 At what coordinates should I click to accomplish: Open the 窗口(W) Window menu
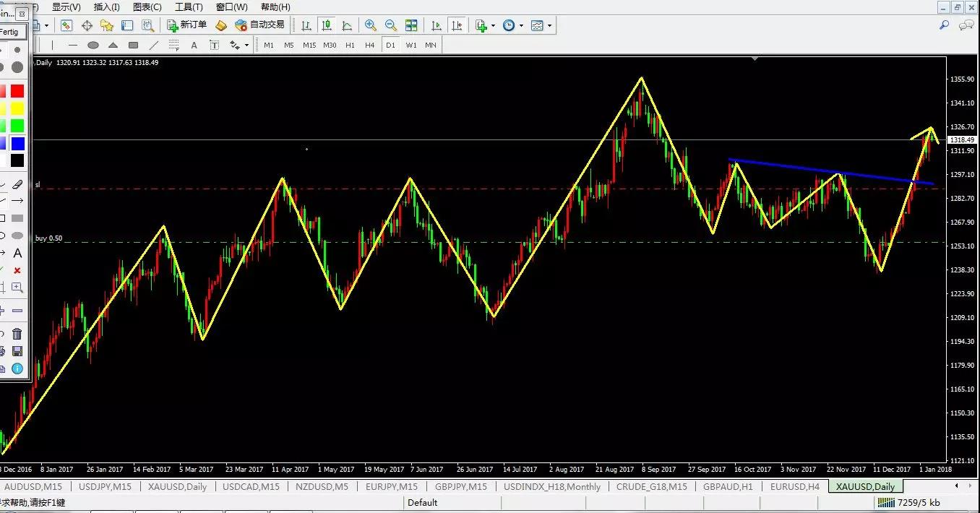tap(231, 7)
